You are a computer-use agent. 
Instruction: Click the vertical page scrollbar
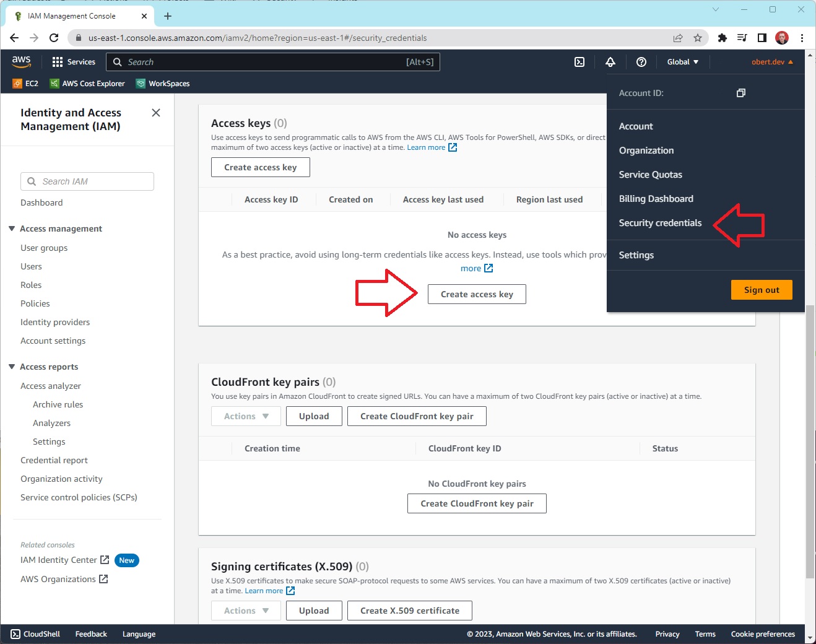pos(810,441)
